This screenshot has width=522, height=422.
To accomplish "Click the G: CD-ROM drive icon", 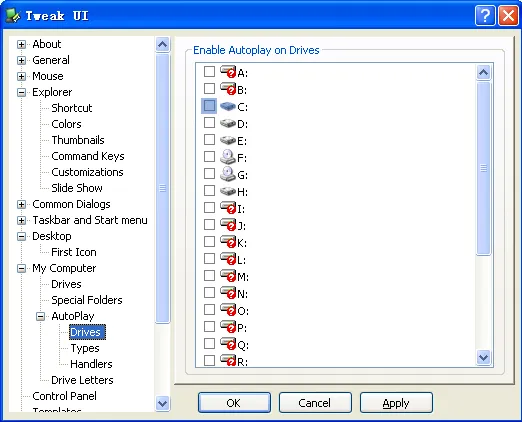I will click(x=228, y=174).
